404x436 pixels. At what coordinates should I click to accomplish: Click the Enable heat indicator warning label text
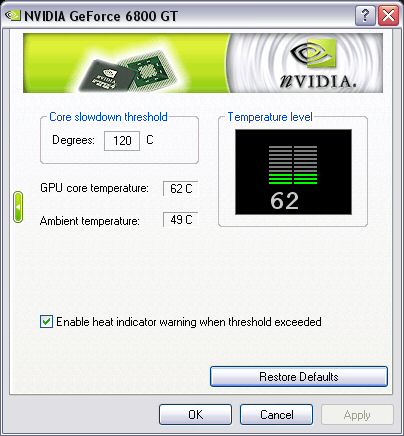(189, 322)
